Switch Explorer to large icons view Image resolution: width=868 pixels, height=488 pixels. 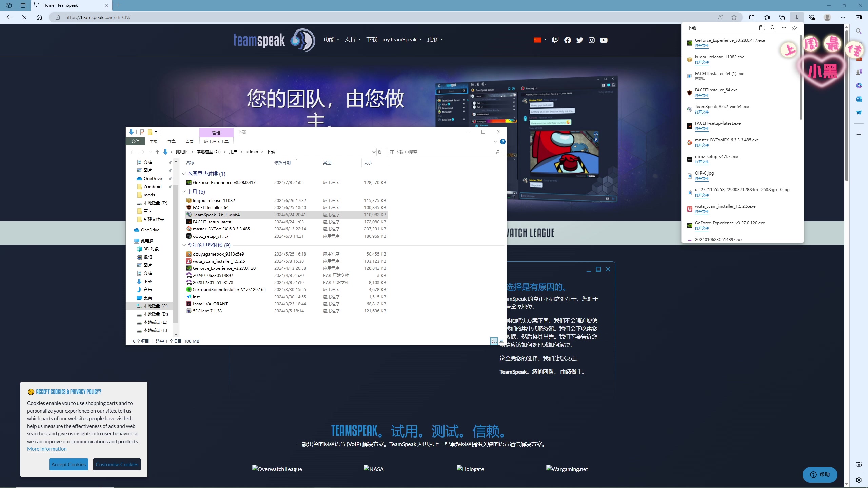pos(501,341)
